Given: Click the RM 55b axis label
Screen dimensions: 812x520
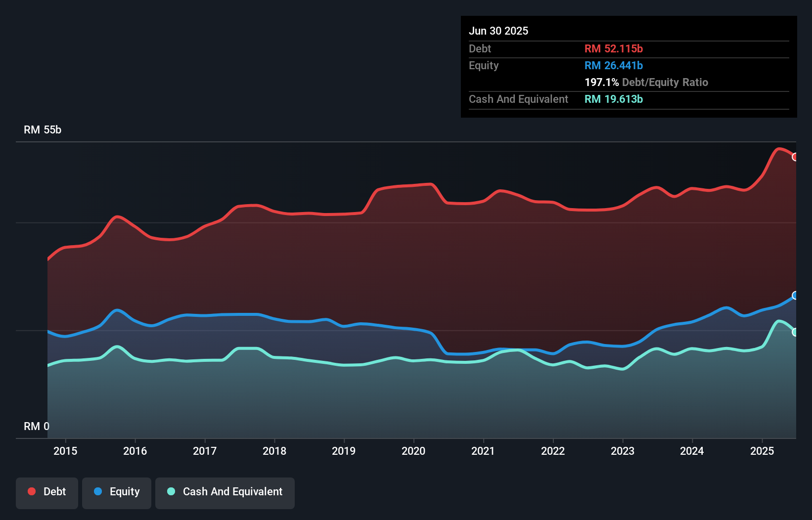Looking at the screenshot, I should coord(42,130).
